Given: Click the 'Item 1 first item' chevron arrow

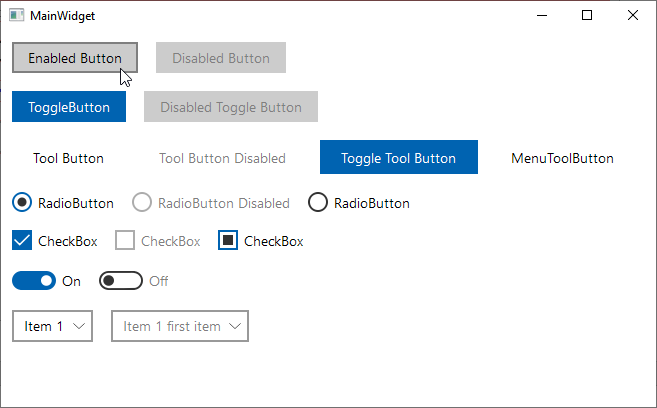Looking at the screenshot, I should [x=235, y=326].
